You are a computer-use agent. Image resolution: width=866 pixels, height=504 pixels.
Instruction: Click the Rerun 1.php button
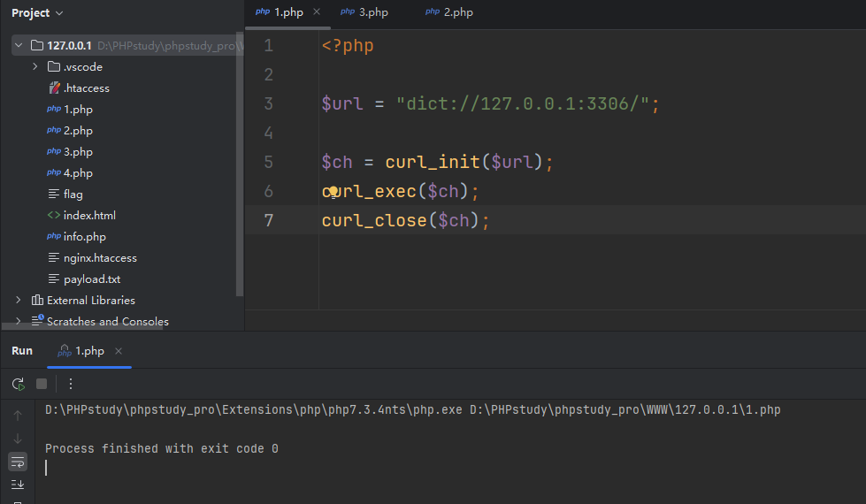pos(18,384)
